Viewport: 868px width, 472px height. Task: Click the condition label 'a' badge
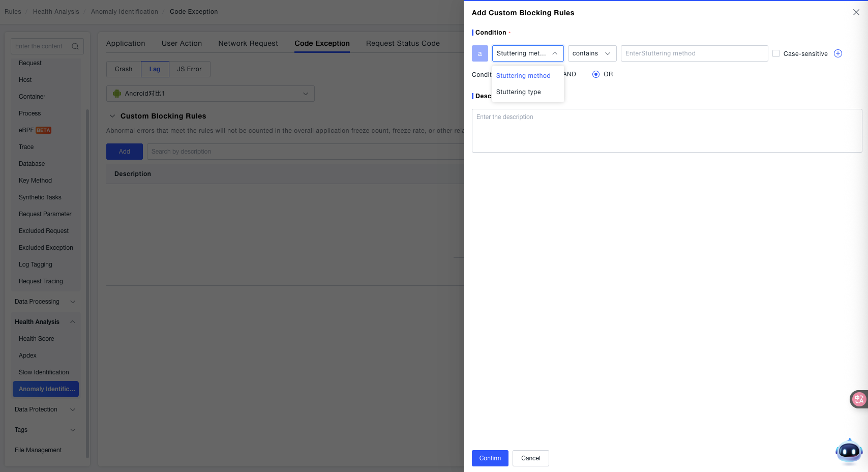coord(480,53)
